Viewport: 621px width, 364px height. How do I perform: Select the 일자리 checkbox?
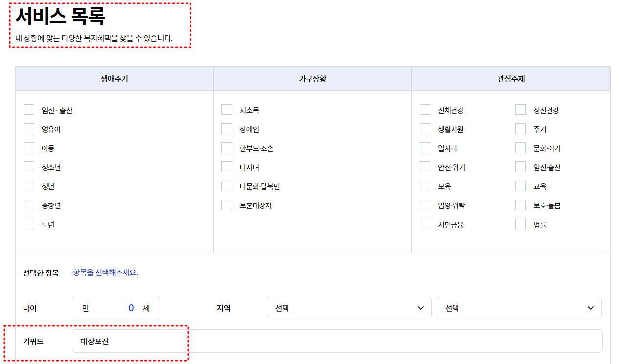point(425,148)
